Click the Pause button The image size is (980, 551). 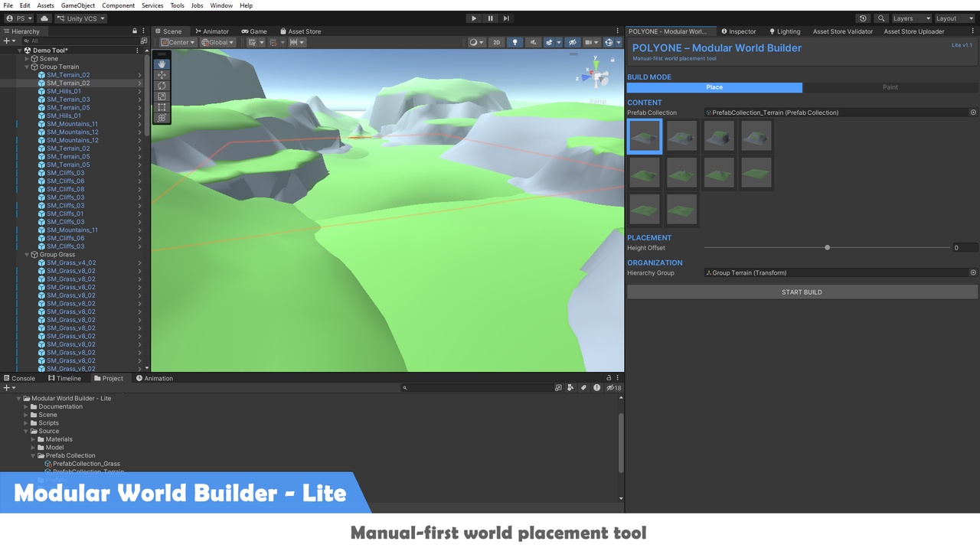(x=490, y=18)
